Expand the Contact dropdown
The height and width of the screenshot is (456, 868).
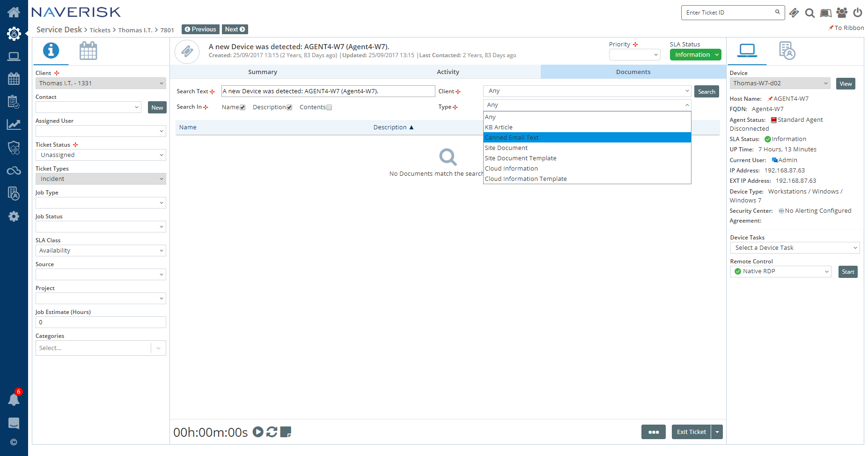pos(88,107)
